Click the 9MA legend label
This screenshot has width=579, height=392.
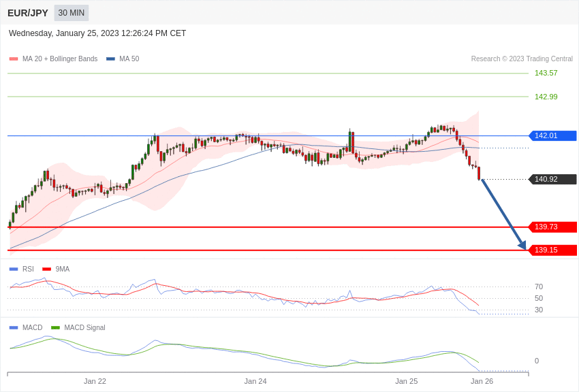coord(63,269)
